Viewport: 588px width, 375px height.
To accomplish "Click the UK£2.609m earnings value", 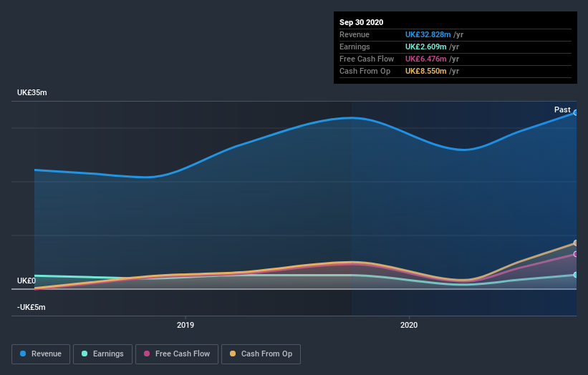I will [x=425, y=47].
